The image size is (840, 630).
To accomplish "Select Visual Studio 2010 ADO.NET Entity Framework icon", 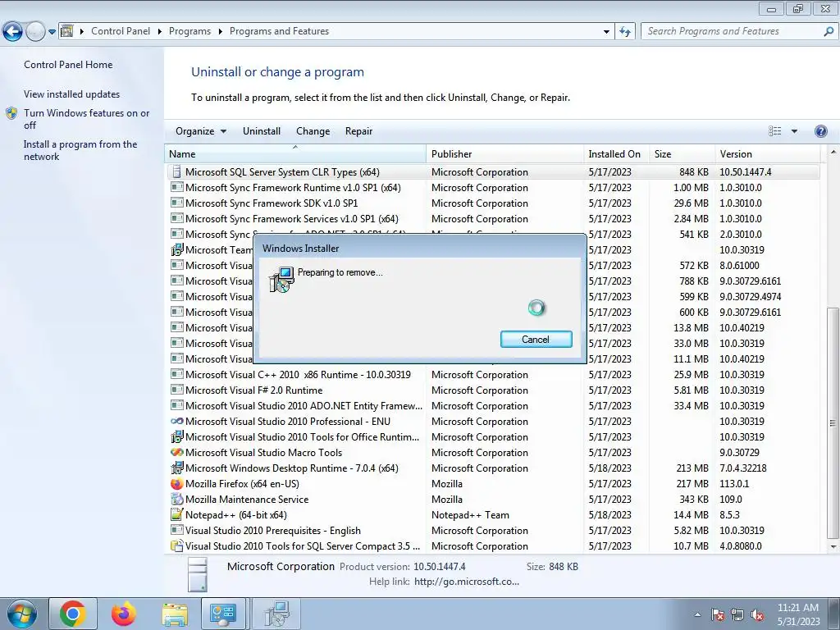I will pos(176,405).
